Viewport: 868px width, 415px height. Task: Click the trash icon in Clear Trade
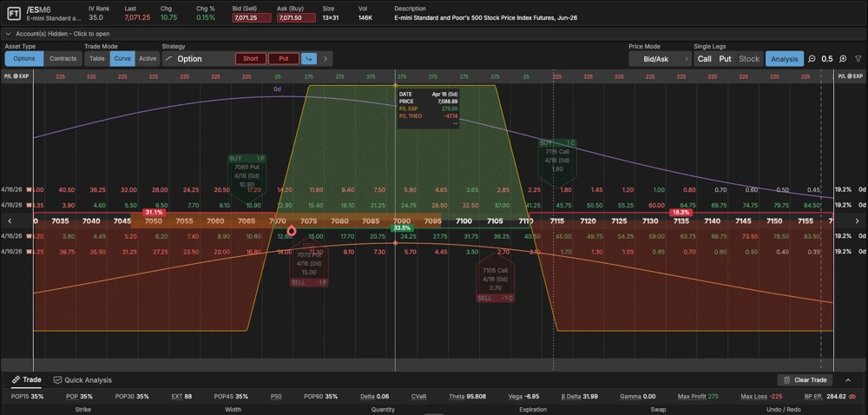coord(787,380)
